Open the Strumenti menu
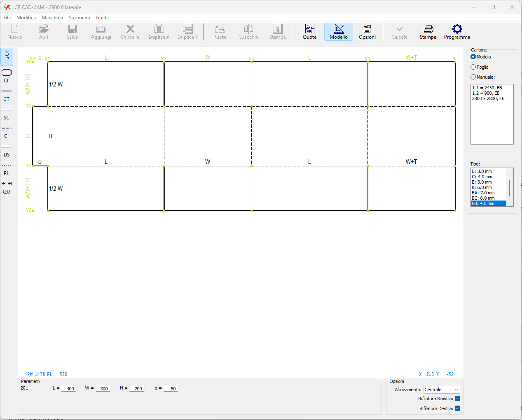 80,18
